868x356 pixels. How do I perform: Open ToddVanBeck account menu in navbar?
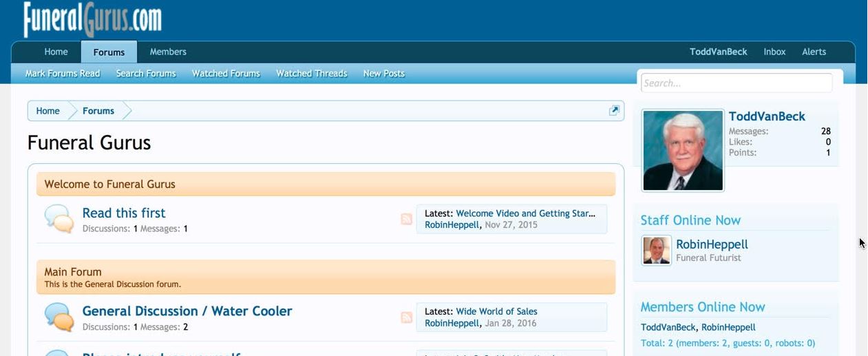(x=719, y=52)
